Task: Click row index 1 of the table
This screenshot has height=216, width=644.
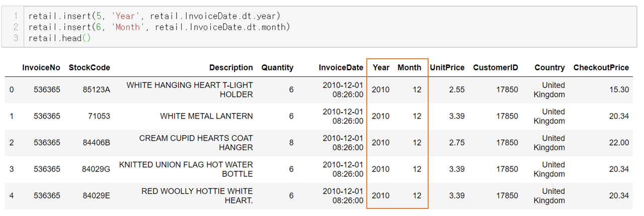Action: pos(12,116)
